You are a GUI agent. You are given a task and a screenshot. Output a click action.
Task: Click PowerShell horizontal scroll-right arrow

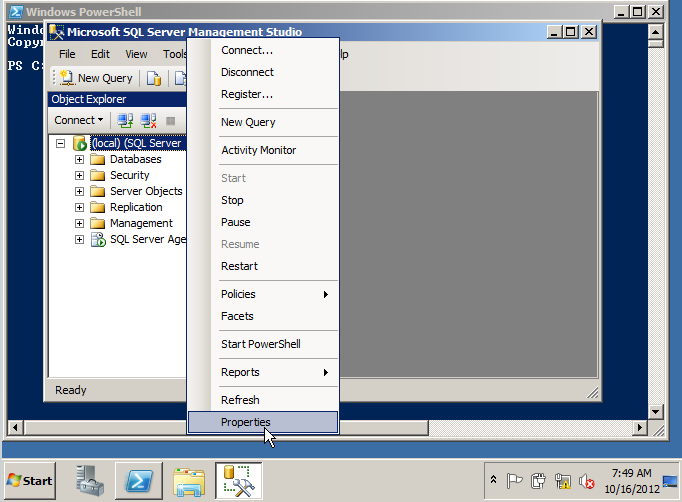(x=639, y=428)
